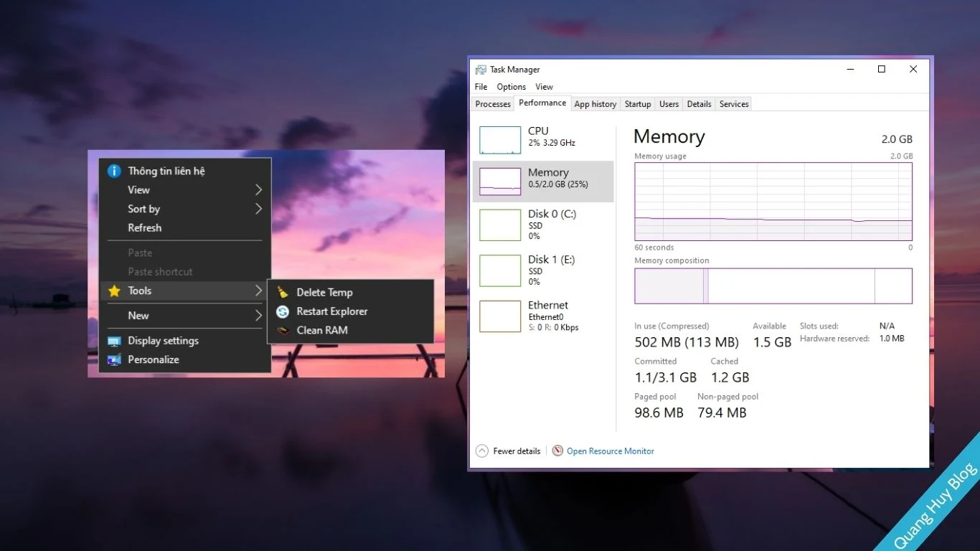Click the 1.1/3.1 GB Committed value
The width and height of the screenshot is (980, 551).
[x=666, y=377]
